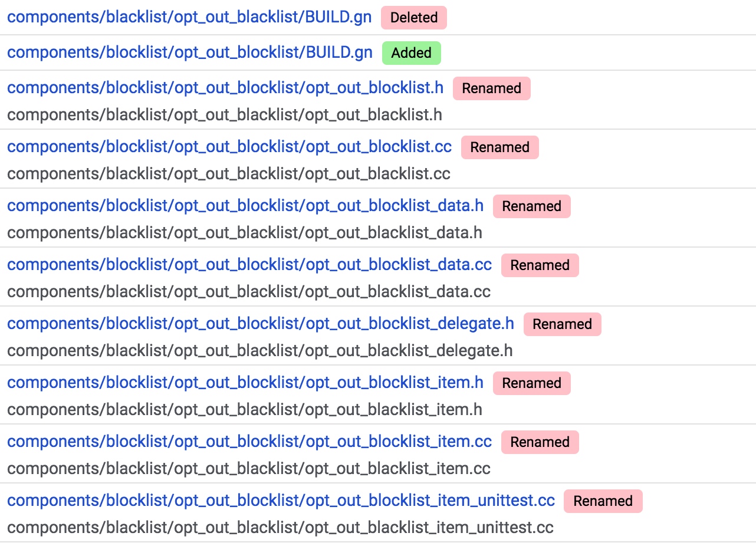Click the Renamed badge beside opt_out_blocklist_data.cc
This screenshot has width=756, height=546.
pos(540,265)
